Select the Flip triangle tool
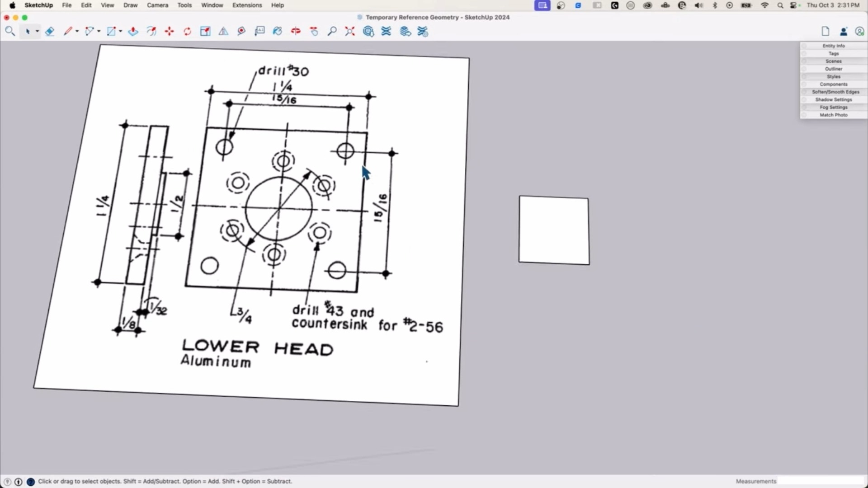The width and height of the screenshot is (868, 488). [223, 31]
